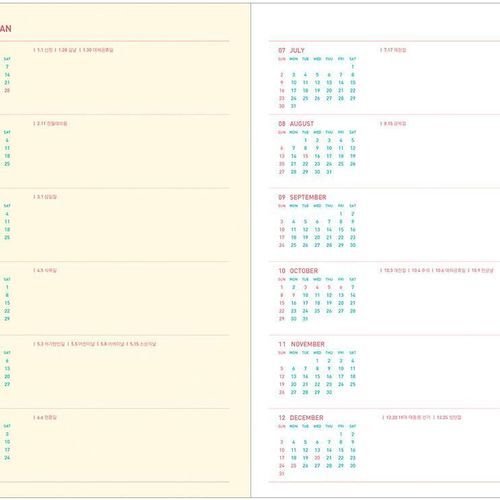Click the 11 NOVEMBER month heading

click(302, 344)
